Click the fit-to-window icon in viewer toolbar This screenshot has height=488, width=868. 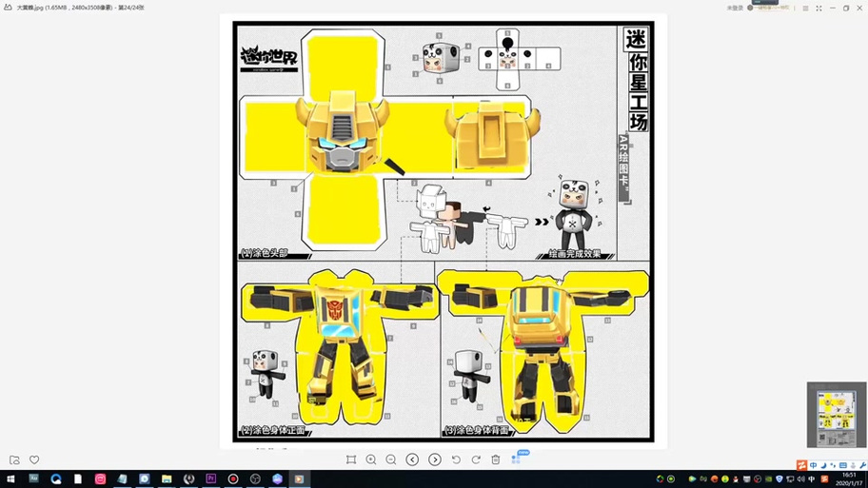click(x=351, y=459)
